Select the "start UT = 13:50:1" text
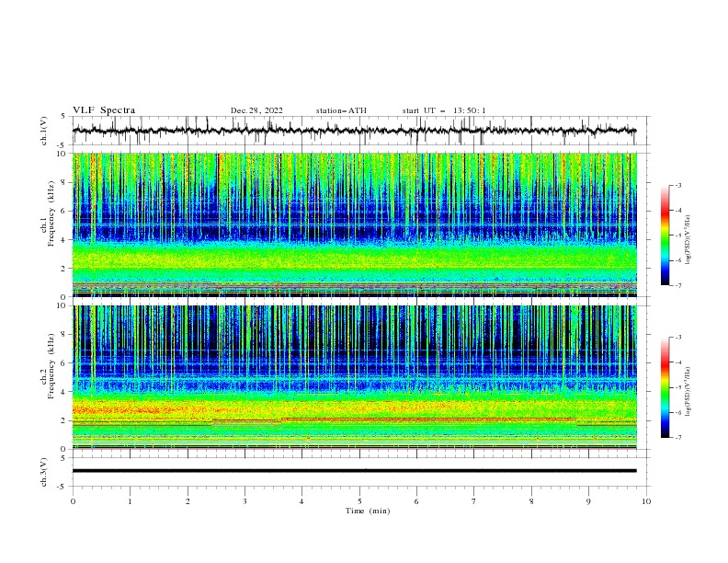Screen dimensions: 728x563 pos(444,110)
